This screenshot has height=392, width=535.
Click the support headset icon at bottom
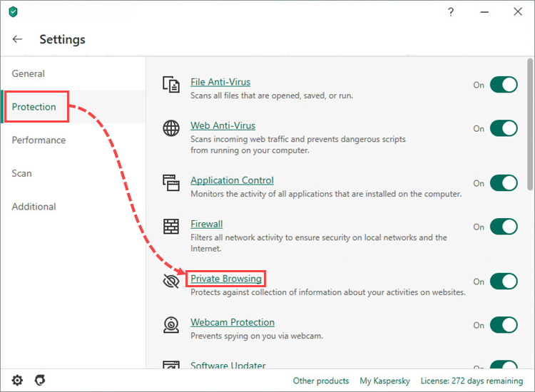[40, 380]
